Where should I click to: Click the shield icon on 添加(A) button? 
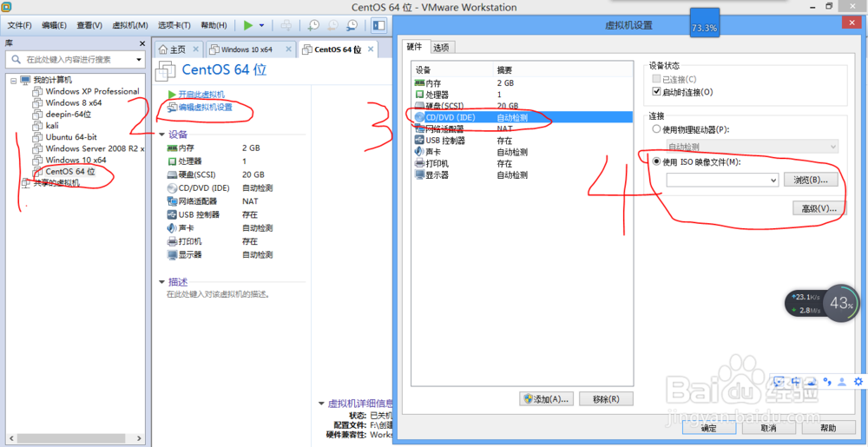tap(528, 399)
